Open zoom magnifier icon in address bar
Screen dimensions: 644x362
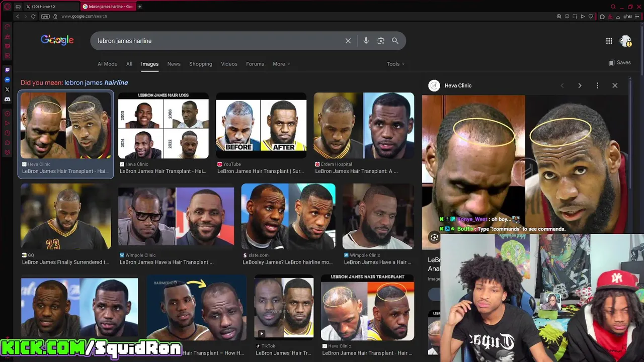559,16
